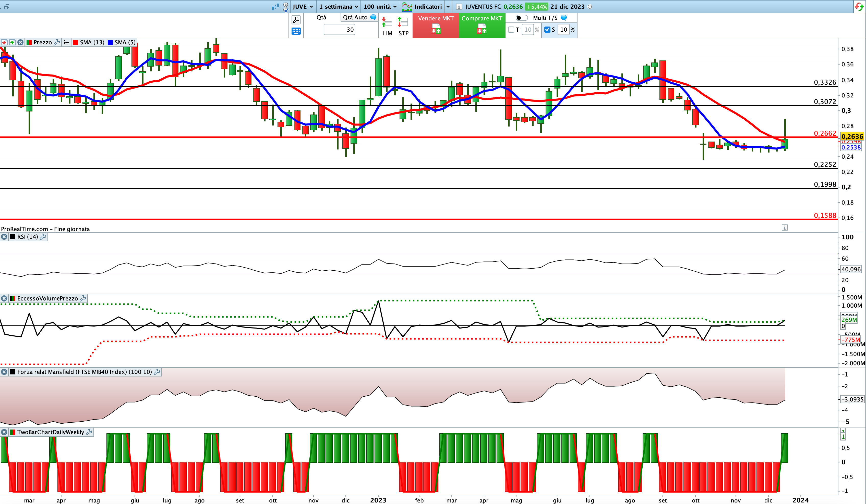Viewport: 866px width, 504px height.
Task: Click the refresh sync icon at top right
Action: (859, 7)
